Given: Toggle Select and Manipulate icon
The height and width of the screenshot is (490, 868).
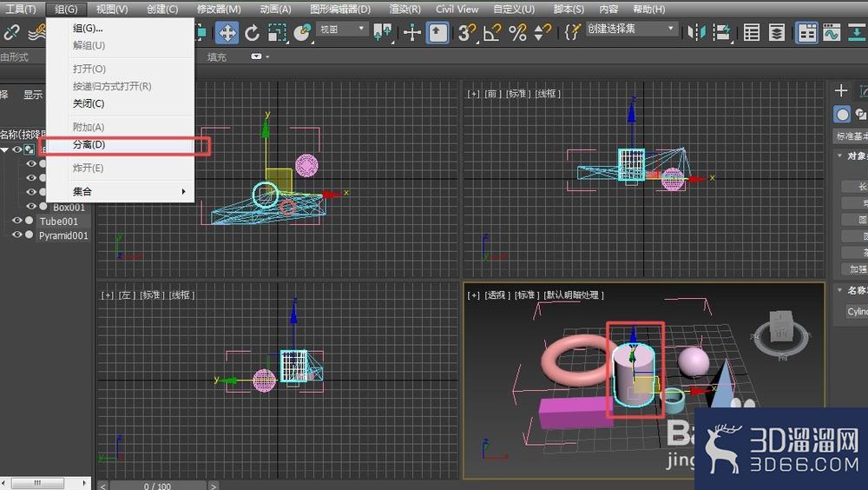Looking at the screenshot, I should point(411,33).
